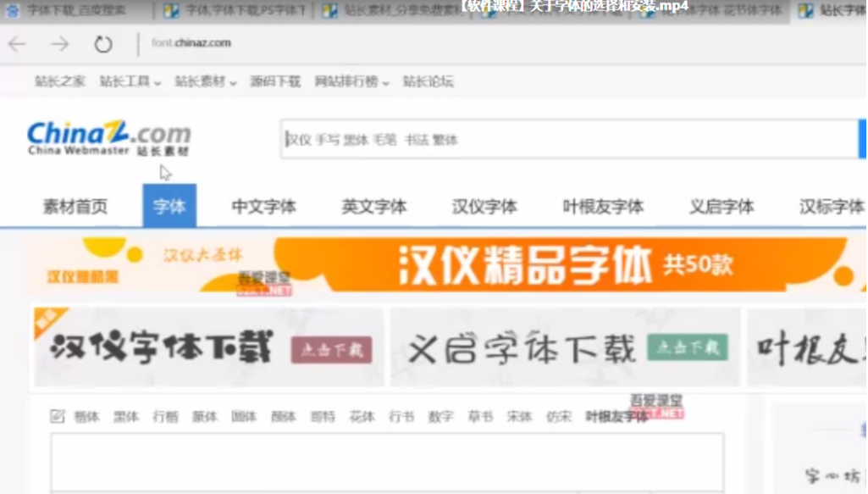
Task: Select the 篆体 font category link
Action: [x=205, y=416]
